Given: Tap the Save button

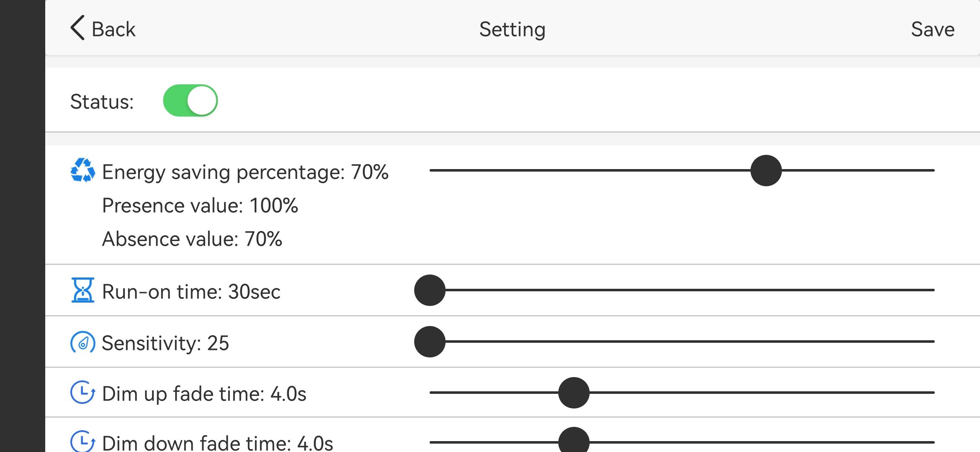Looking at the screenshot, I should click(933, 29).
